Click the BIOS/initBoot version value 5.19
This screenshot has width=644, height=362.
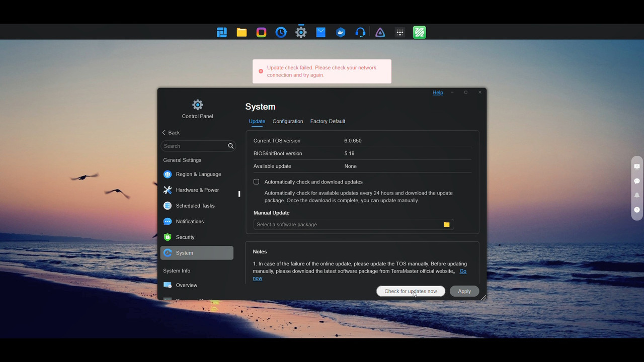(x=349, y=153)
